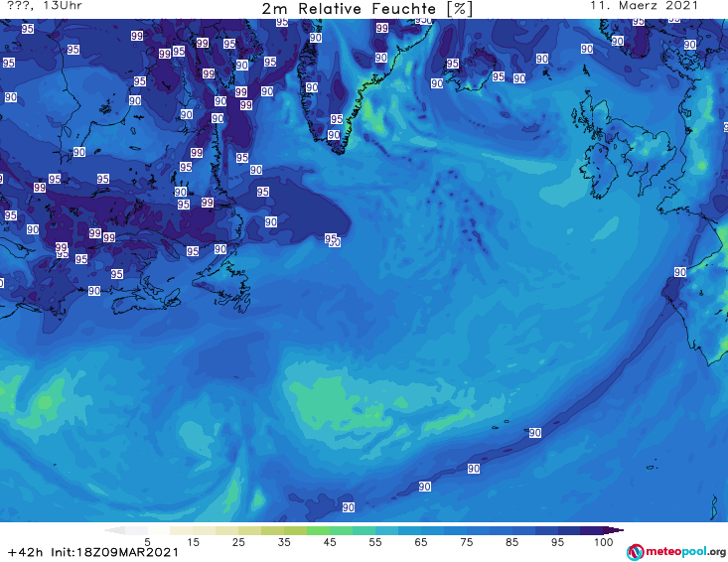728x562 pixels.
Task: Click the meteopool round logo icon
Action: pyautogui.click(x=635, y=552)
